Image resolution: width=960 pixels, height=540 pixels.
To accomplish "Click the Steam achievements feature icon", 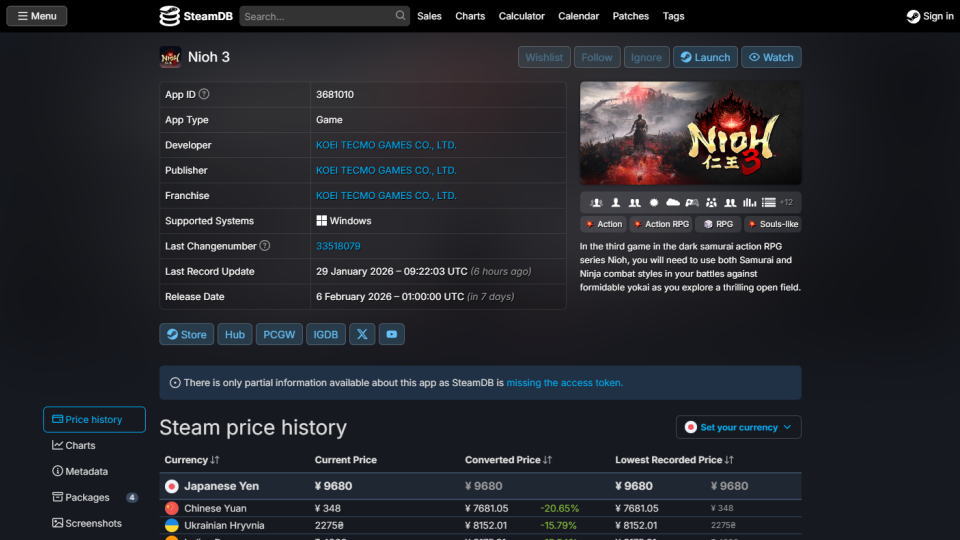I will [654, 203].
